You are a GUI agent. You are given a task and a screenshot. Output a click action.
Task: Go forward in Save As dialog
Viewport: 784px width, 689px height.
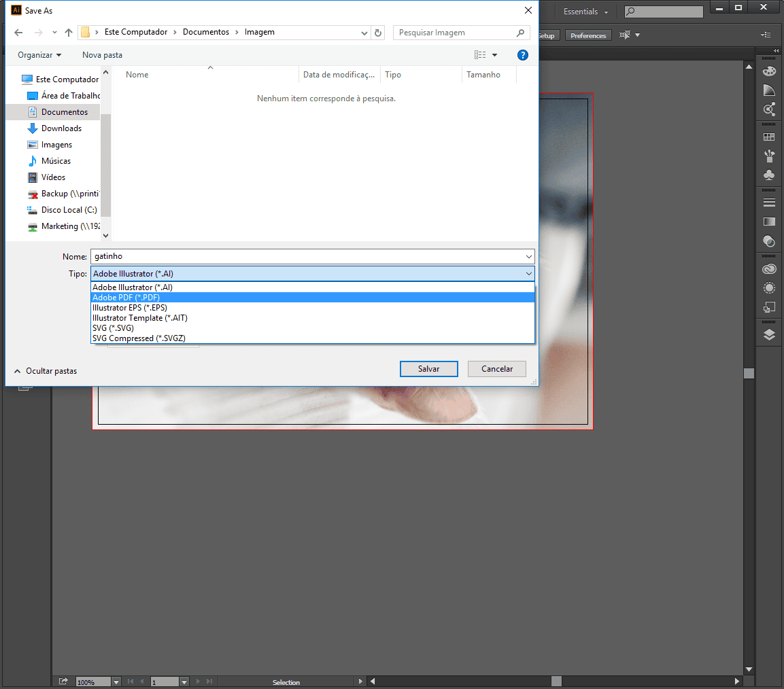[38, 33]
